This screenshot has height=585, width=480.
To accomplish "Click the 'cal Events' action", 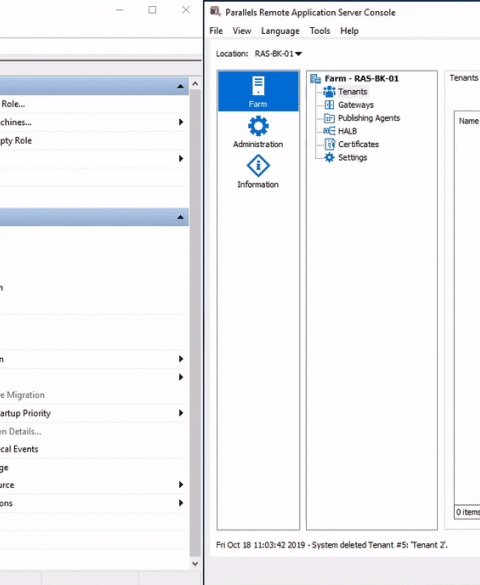I will click(19, 449).
